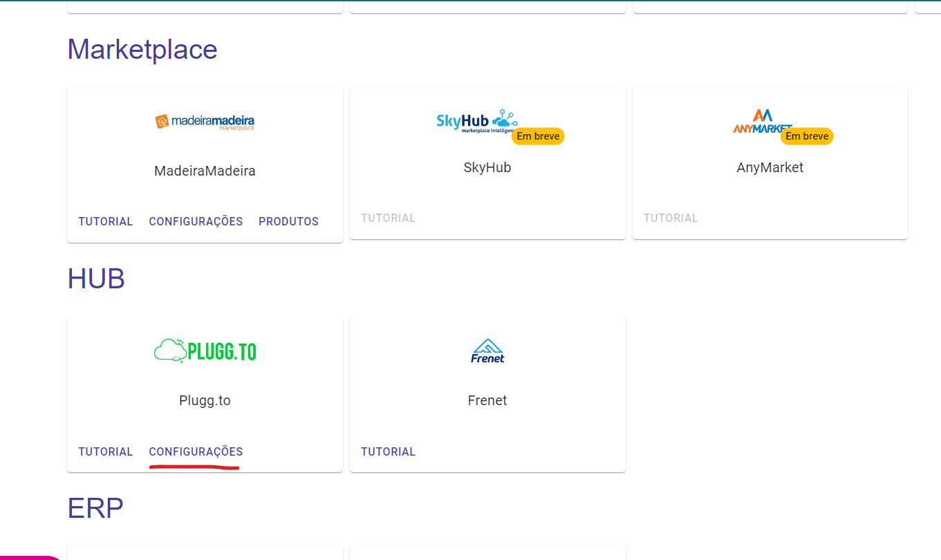Click the SkyHub TUTORIAL button
The height and width of the screenshot is (560, 941).
tap(389, 218)
